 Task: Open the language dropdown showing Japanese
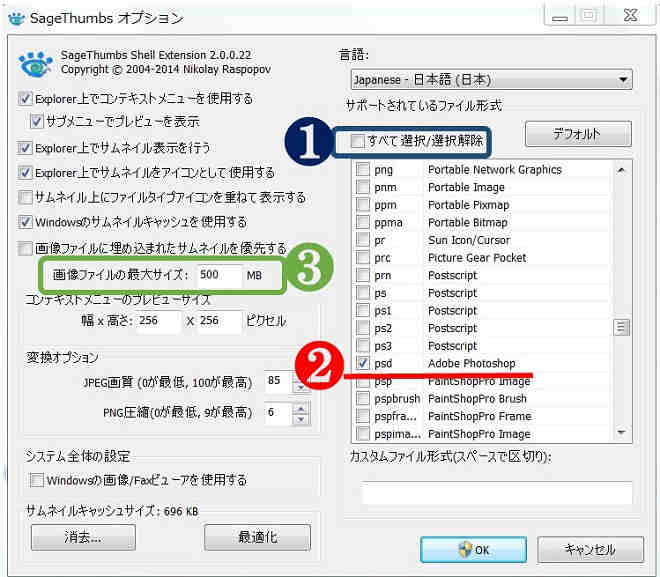click(x=491, y=79)
